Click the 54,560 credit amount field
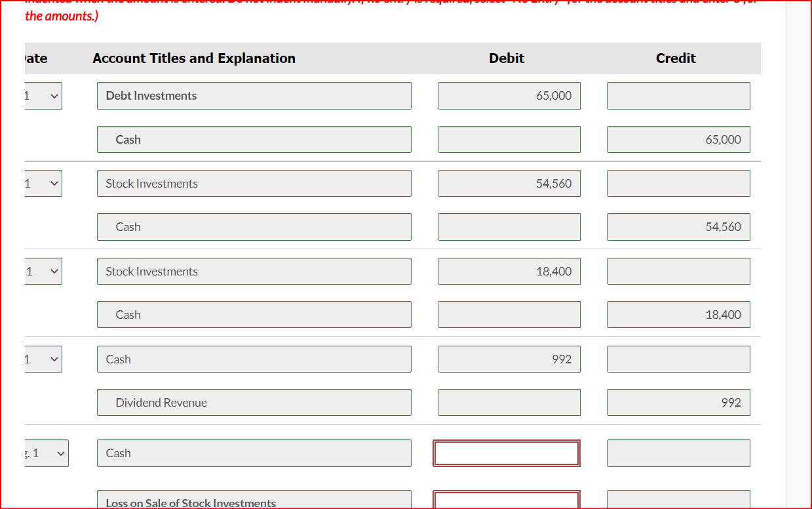The width and height of the screenshot is (812, 509). click(x=678, y=226)
